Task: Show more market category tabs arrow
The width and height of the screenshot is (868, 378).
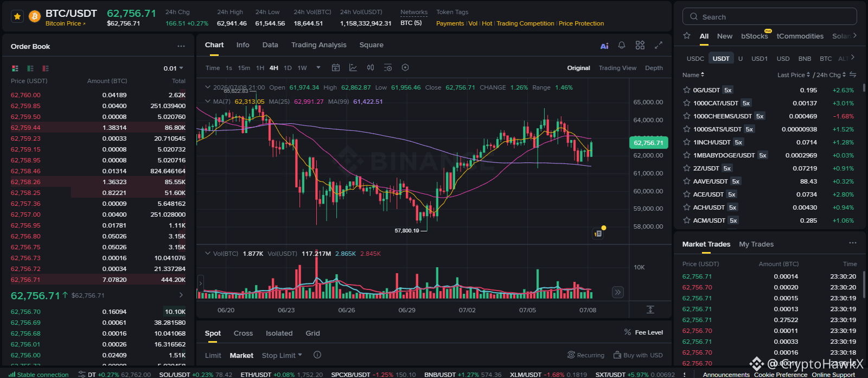Action: point(855,35)
